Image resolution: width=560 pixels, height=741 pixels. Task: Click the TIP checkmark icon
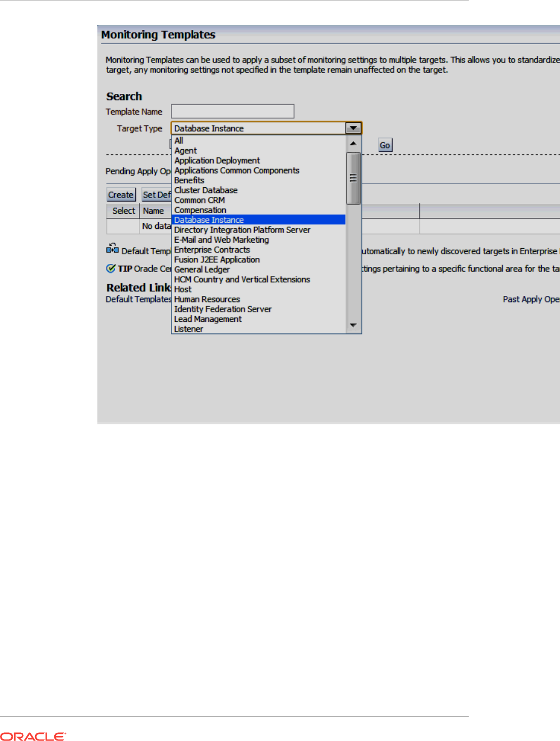[111, 268]
